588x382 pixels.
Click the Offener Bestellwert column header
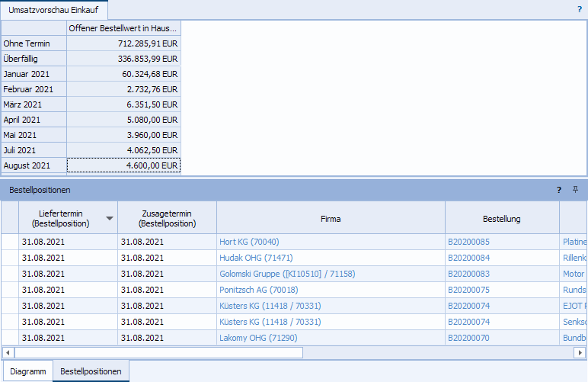coord(123,28)
